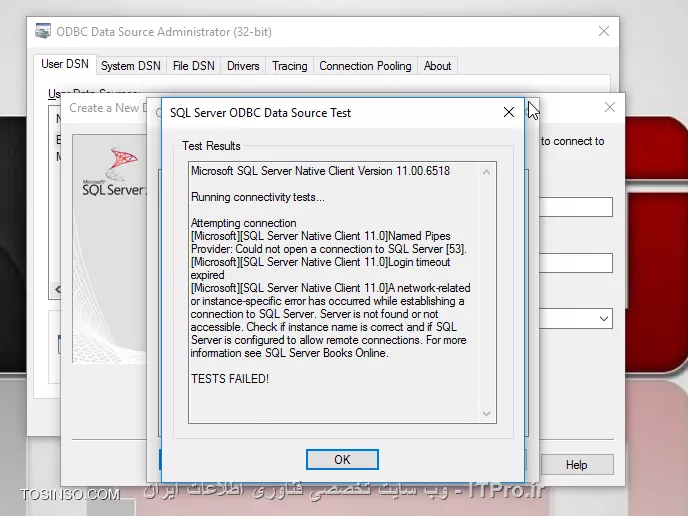688x516 pixels.
Task: Click Help button in the wizard window
Action: [577, 465]
